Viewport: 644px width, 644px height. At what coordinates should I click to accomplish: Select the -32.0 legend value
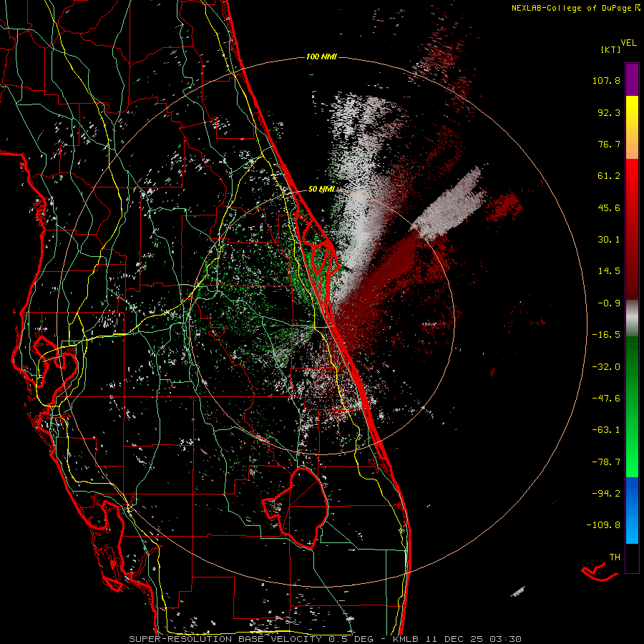click(606, 367)
